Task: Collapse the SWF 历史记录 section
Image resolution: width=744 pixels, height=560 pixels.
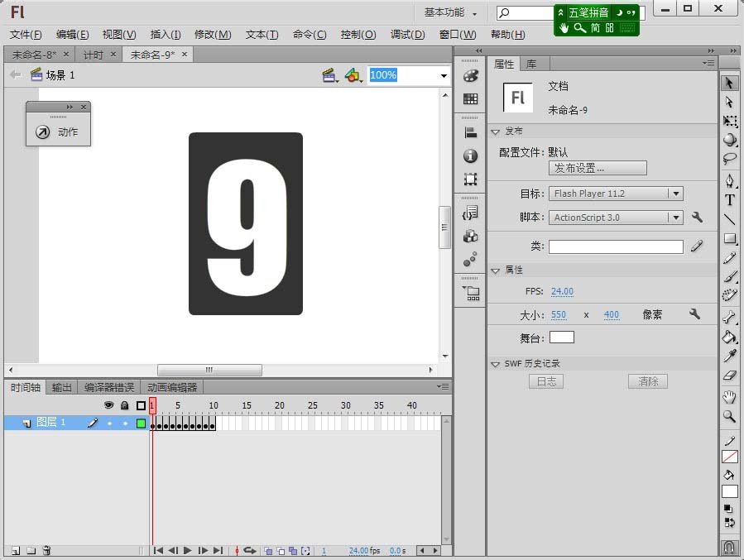Action: [496, 364]
